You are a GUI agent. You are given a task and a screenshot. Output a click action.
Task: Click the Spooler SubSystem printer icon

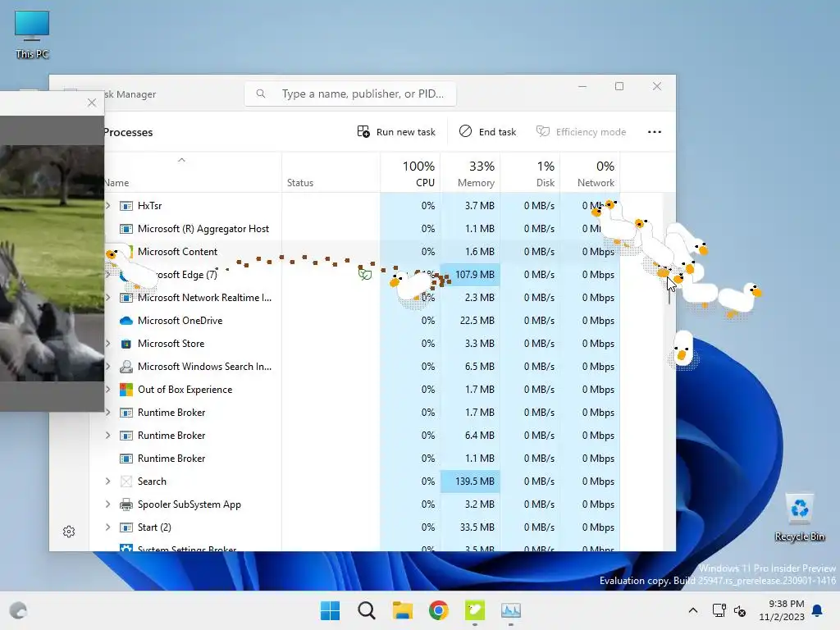pyautogui.click(x=126, y=504)
